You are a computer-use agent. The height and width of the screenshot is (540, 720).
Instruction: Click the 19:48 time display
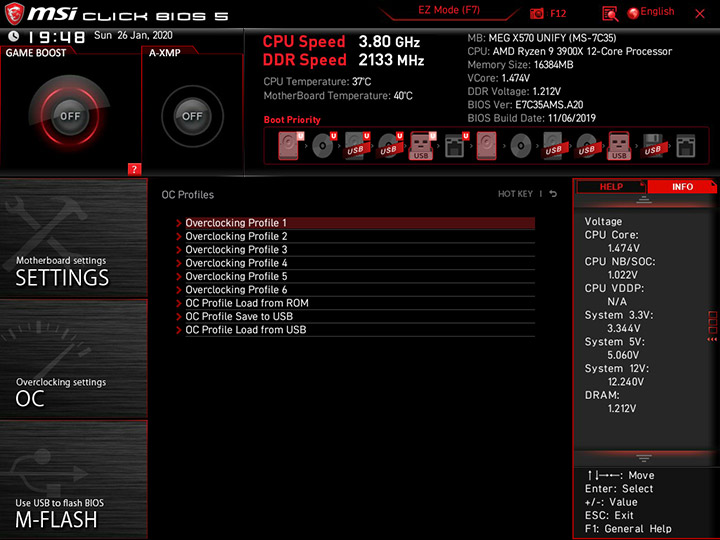pos(56,37)
